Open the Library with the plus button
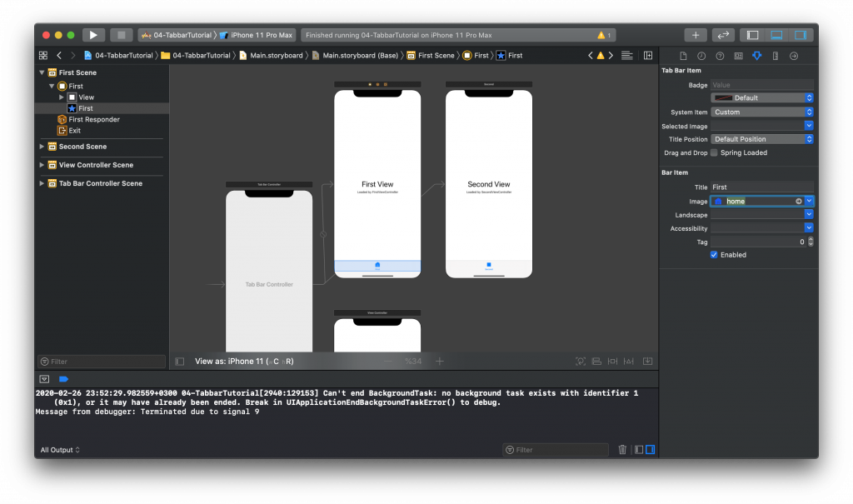 pyautogui.click(x=696, y=35)
